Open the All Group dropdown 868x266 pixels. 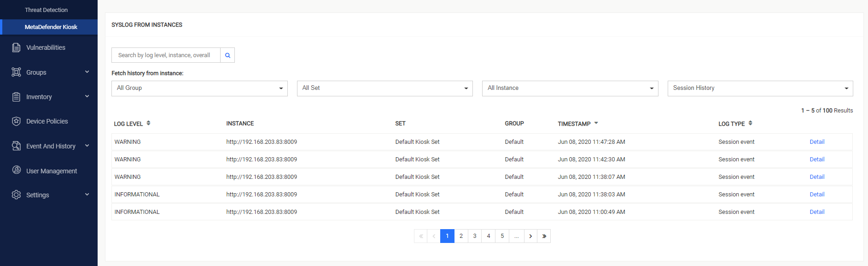[x=199, y=89]
